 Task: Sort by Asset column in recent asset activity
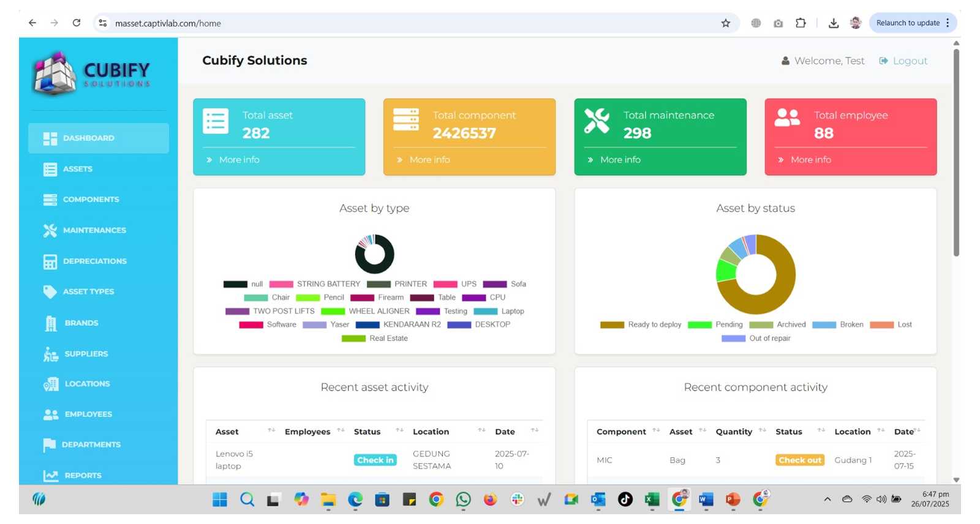click(271, 431)
